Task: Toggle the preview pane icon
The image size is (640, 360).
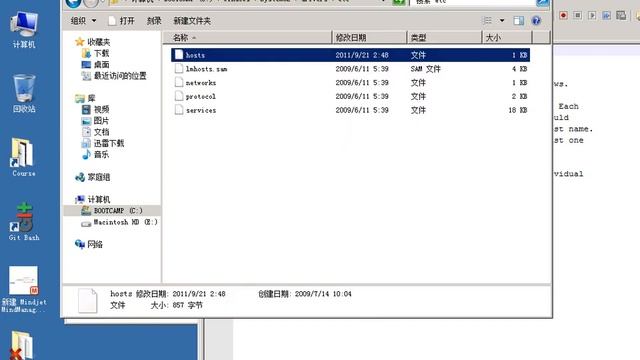Action: click(518, 20)
